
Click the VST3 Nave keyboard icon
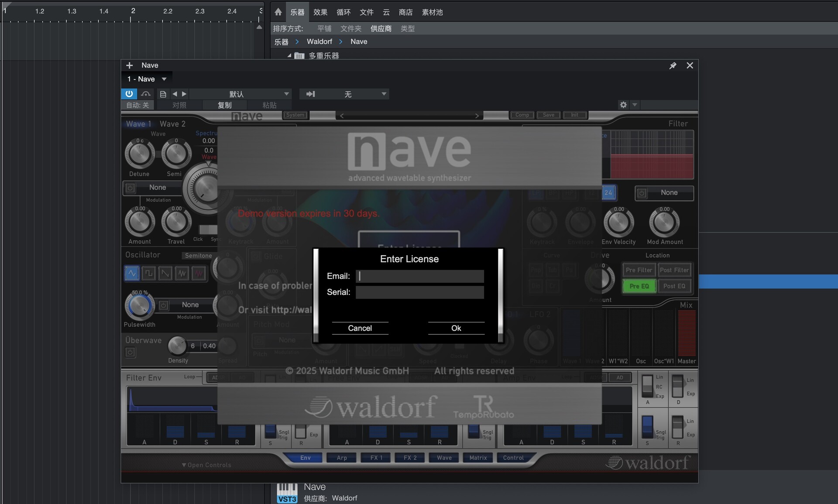click(x=287, y=493)
